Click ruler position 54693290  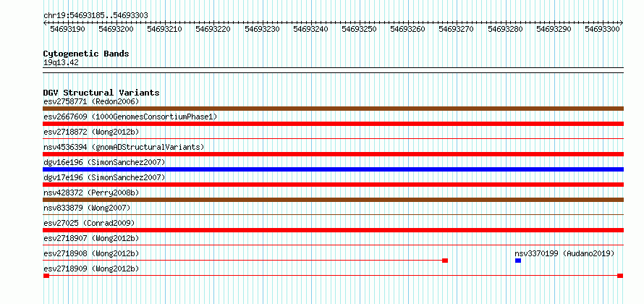click(x=554, y=29)
